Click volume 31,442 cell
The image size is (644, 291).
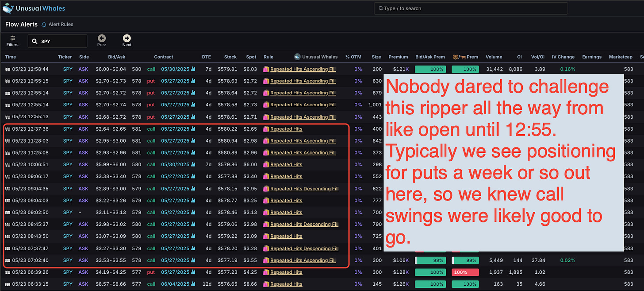pos(494,69)
